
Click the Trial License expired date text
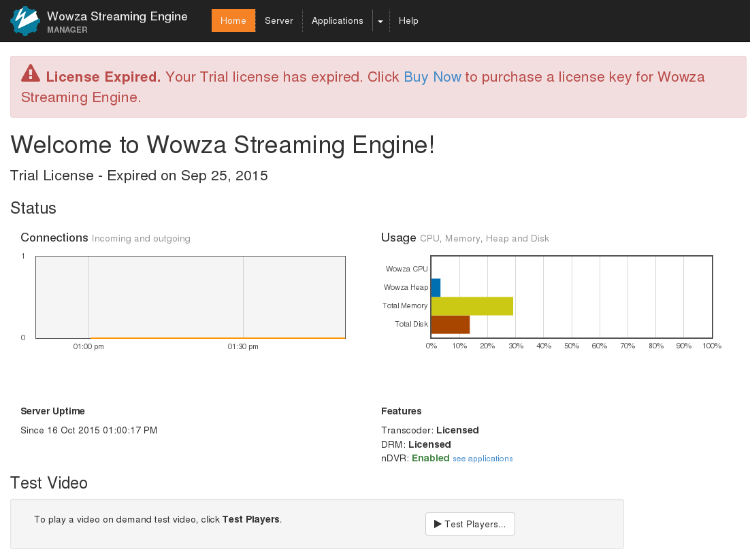[140, 176]
